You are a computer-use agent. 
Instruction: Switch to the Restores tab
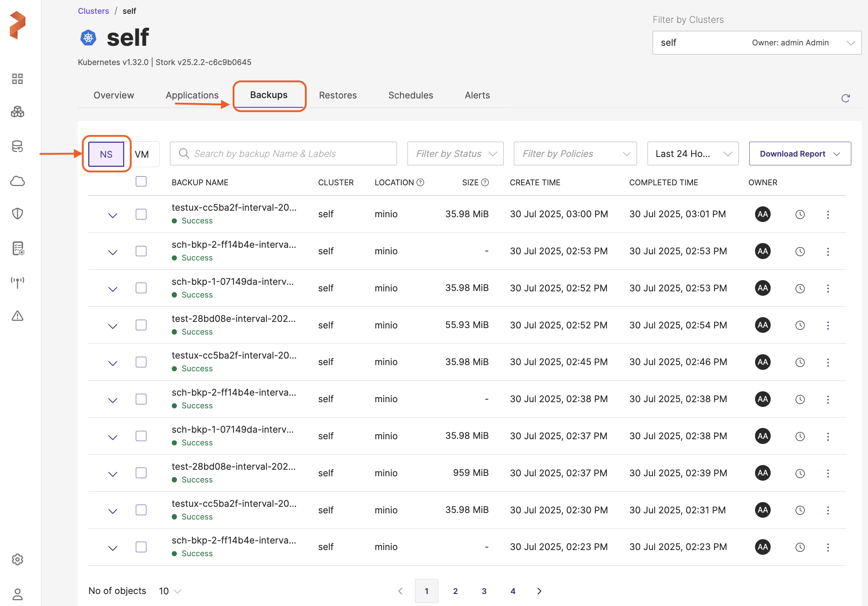(x=338, y=95)
